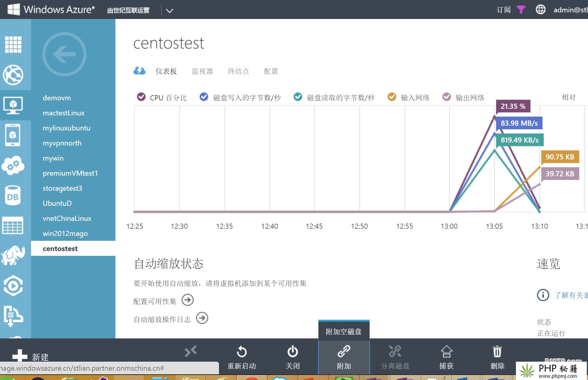Restart the VM with 重新启动

[242, 357]
